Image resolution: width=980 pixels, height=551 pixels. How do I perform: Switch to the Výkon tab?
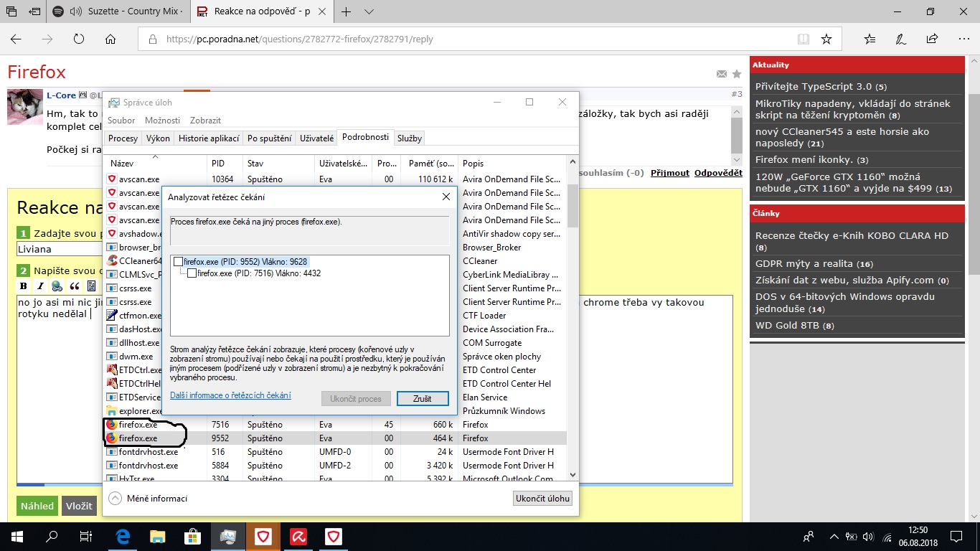tap(158, 138)
